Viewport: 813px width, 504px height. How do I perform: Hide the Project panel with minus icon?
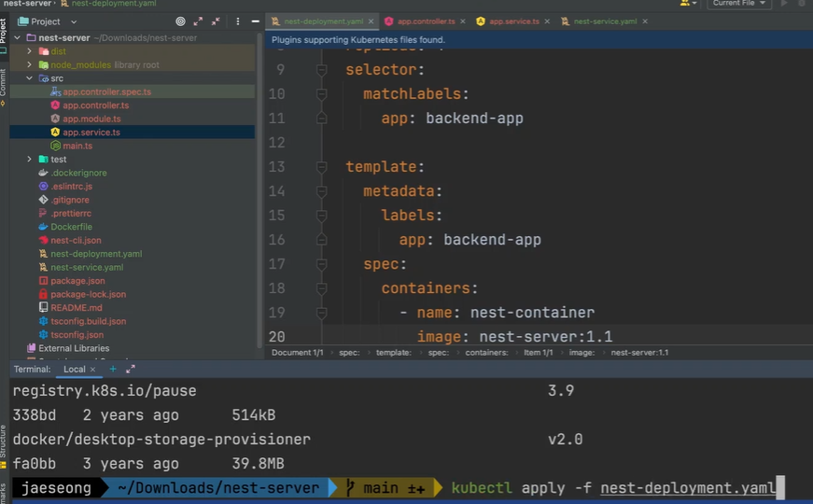255,21
